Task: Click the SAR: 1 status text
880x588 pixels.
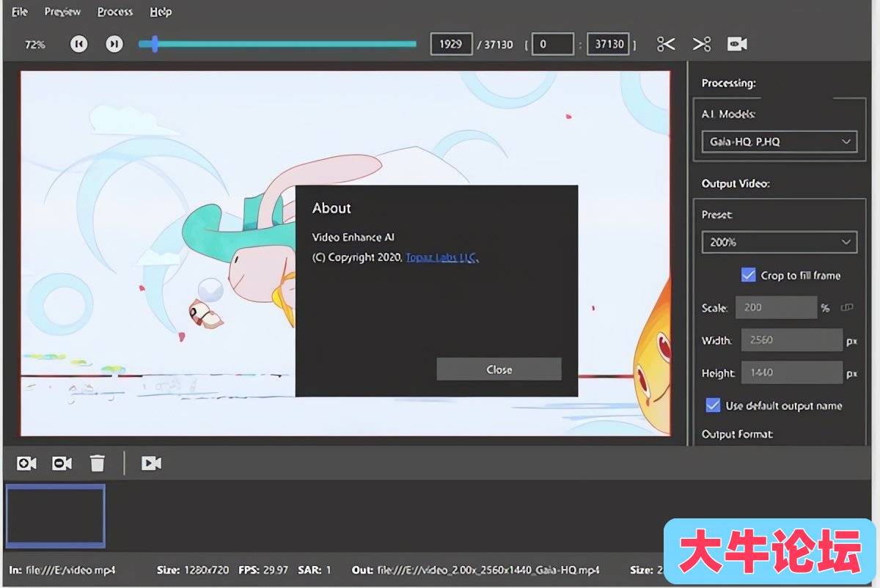Action: (314, 570)
